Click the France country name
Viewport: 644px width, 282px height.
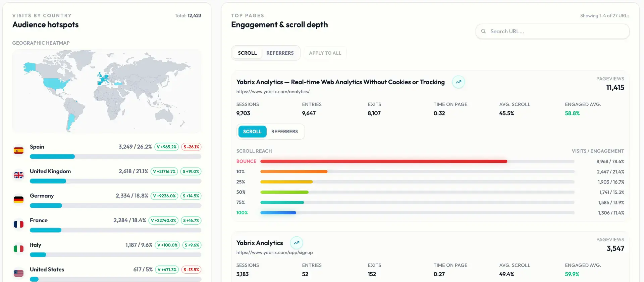[39, 220]
